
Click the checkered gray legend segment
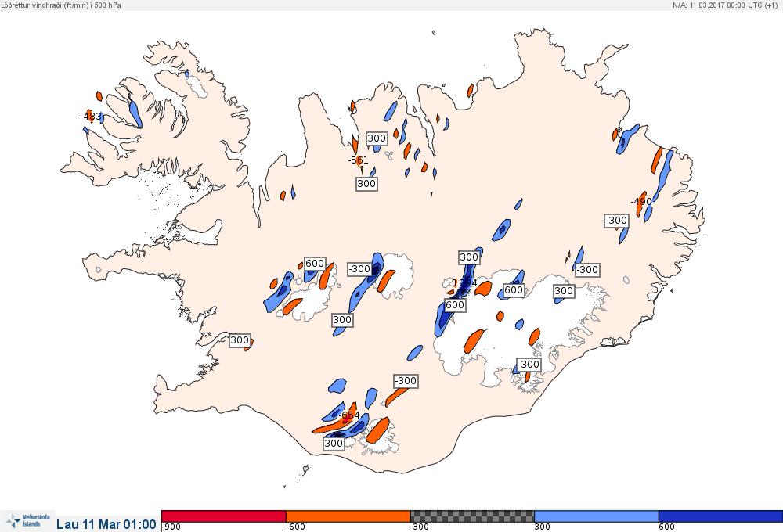click(x=472, y=516)
